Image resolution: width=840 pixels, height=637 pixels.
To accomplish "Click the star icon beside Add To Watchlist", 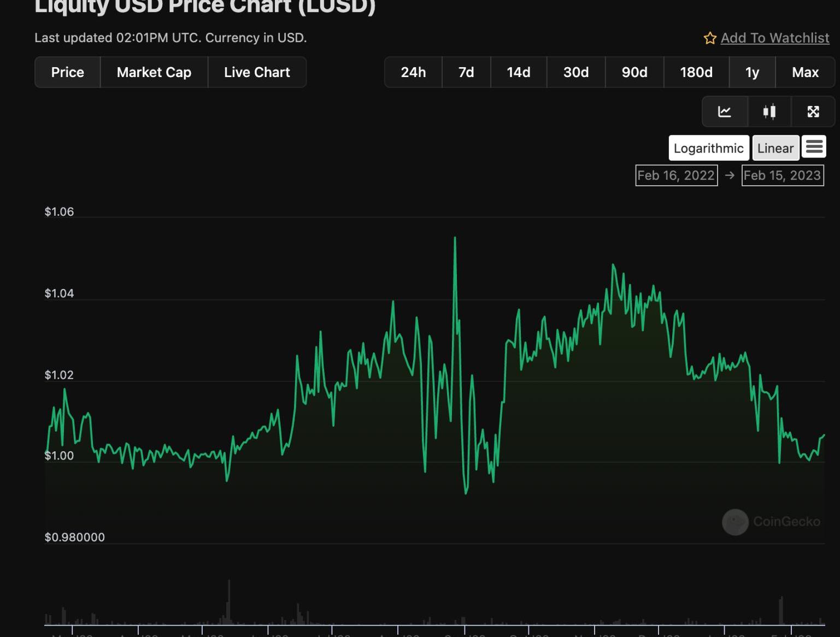I will click(x=710, y=38).
